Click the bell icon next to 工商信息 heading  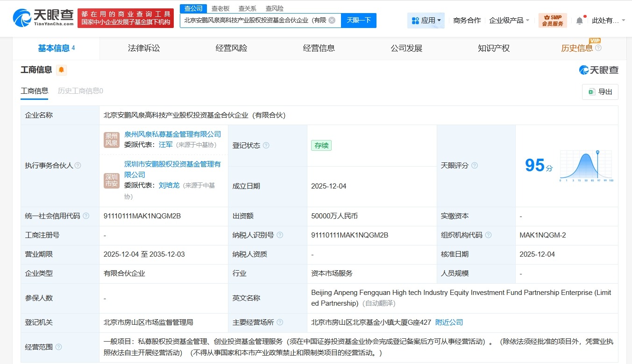pyautogui.click(x=60, y=70)
